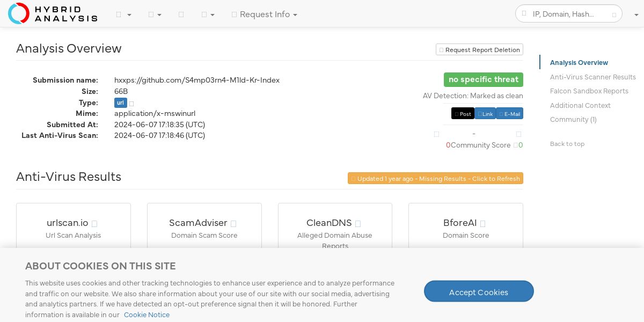644x322 pixels.
Task: Open the Cookie Notice link
Action: 147,315
